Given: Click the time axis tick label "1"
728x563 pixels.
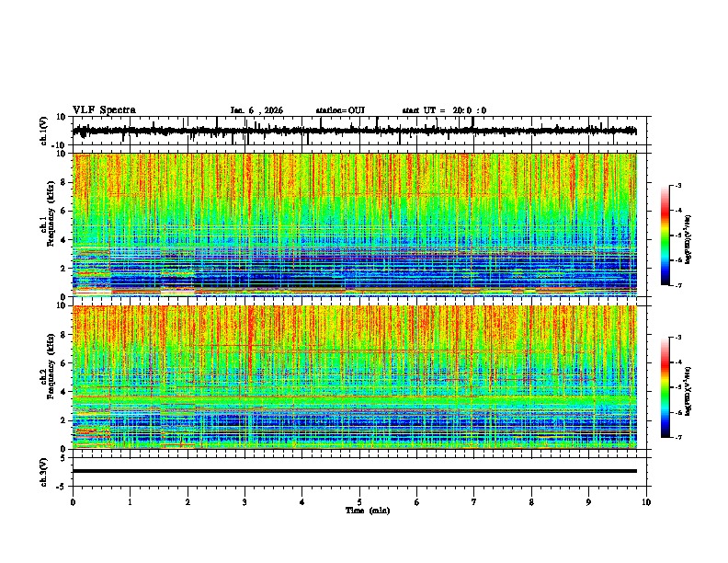Looking at the screenshot, I should point(130,502).
